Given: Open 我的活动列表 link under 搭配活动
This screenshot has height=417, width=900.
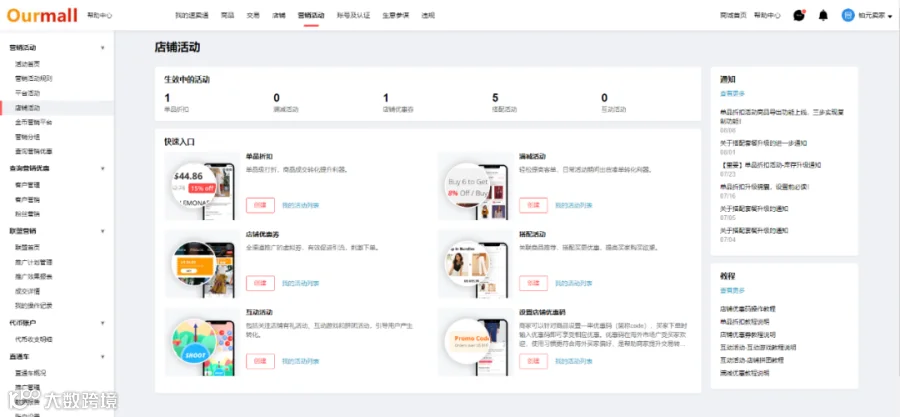Looking at the screenshot, I should pyautogui.click(x=574, y=283).
